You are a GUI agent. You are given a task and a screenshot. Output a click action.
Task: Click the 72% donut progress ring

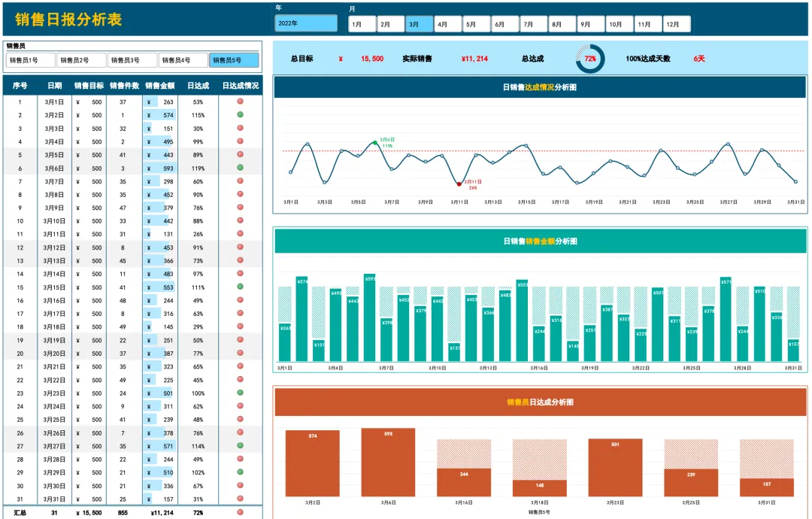click(590, 59)
